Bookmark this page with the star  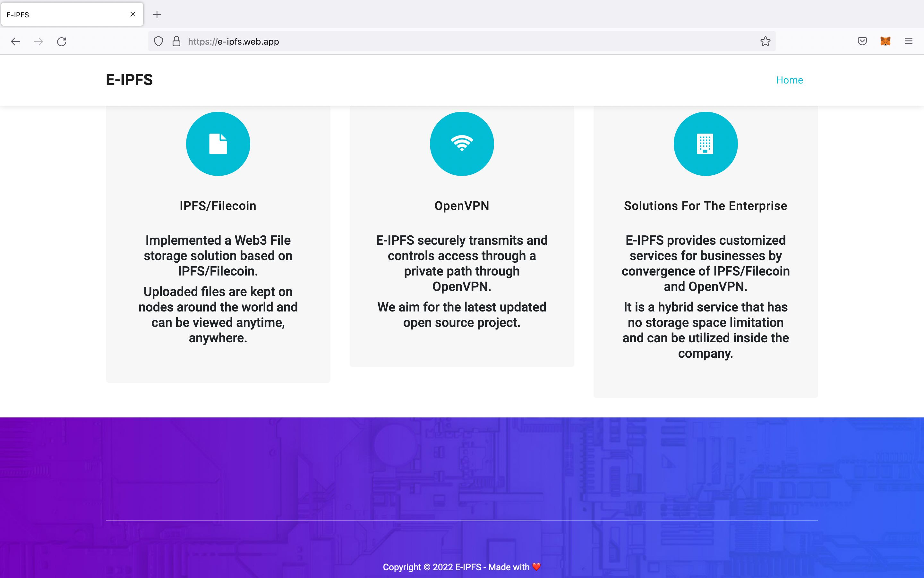click(765, 41)
